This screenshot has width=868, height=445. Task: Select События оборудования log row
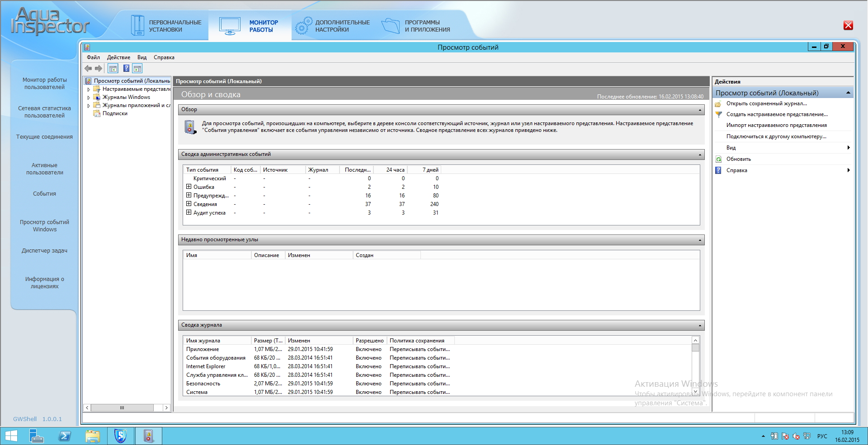pos(318,358)
